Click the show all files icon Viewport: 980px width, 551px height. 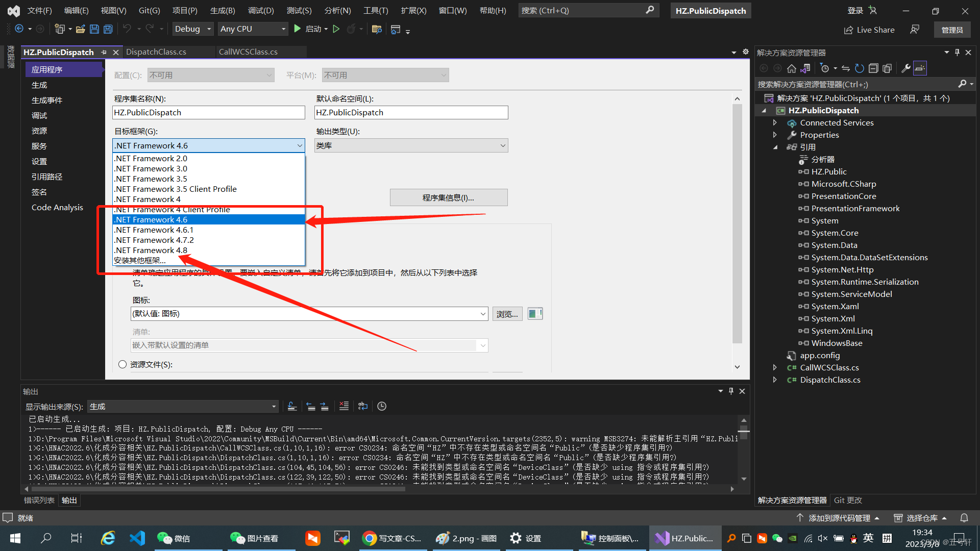point(887,68)
